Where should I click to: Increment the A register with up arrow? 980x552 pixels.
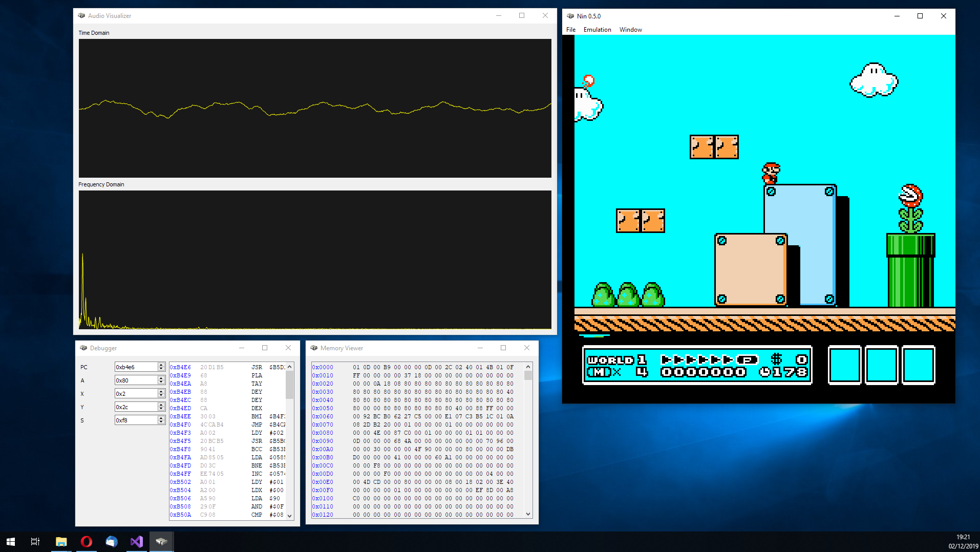click(161, 378)
